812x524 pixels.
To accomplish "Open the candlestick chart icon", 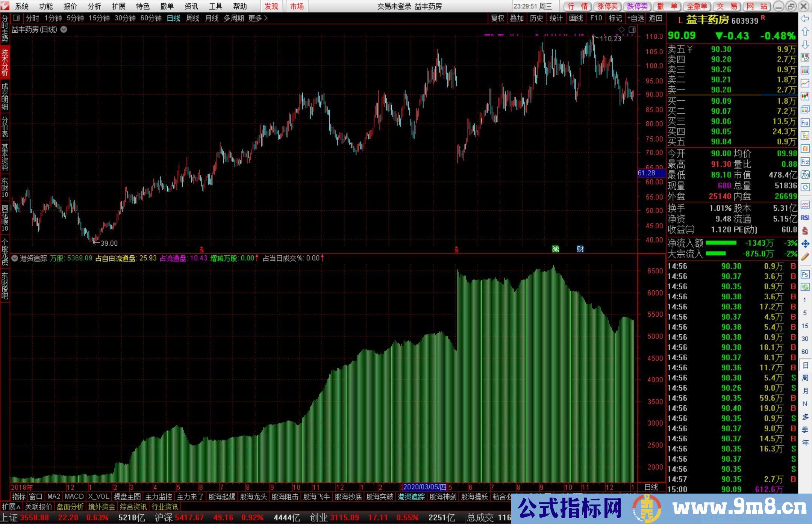I will [x=805, y=96].
